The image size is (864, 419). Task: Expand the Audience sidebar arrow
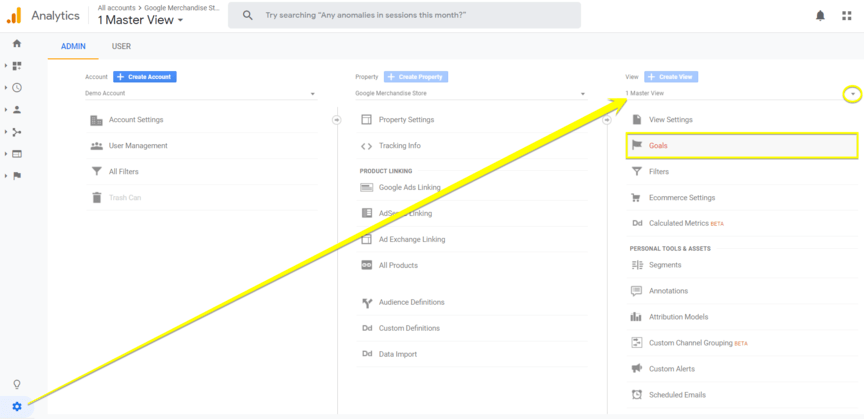click(6, 110)
